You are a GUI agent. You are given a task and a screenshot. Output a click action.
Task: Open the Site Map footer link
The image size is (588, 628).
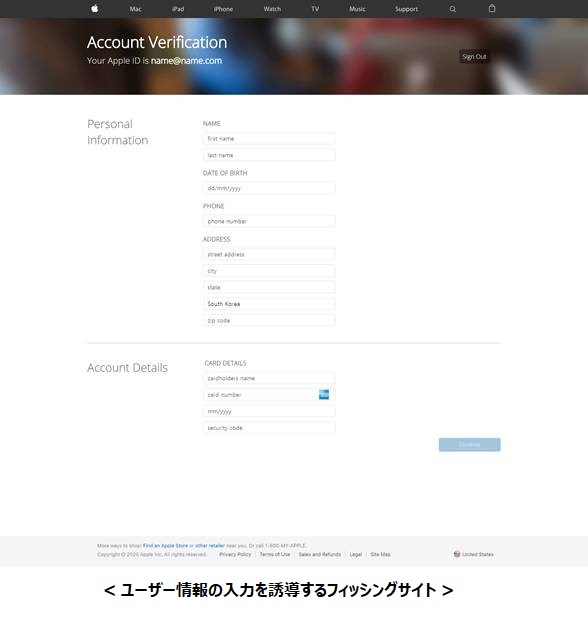380,554
